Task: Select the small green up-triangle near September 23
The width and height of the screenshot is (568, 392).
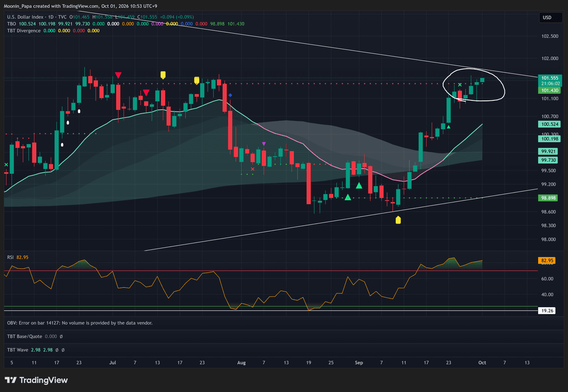Action: click(449, 126)
